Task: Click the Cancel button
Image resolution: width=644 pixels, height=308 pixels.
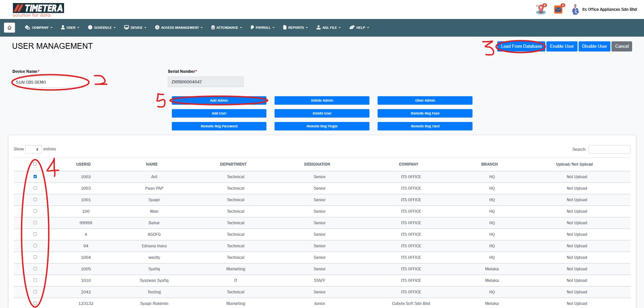Action: pos(622,46)
